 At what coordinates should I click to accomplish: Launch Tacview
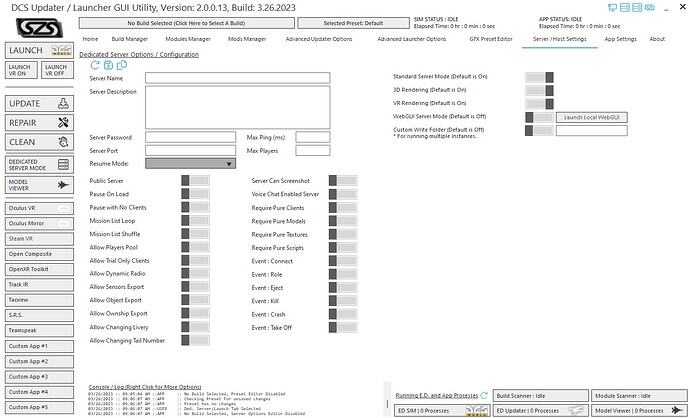pyautogui.click(x=39, y=300)
